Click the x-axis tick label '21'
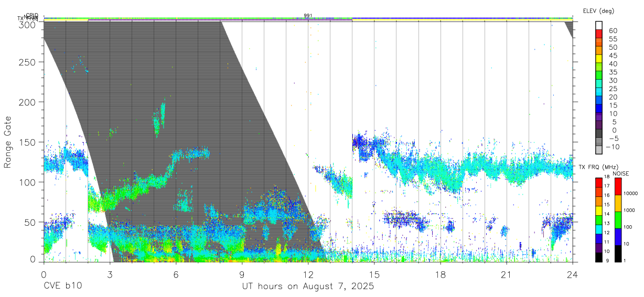This screenshot has height=297, width=644. click(x=506, y=274)
